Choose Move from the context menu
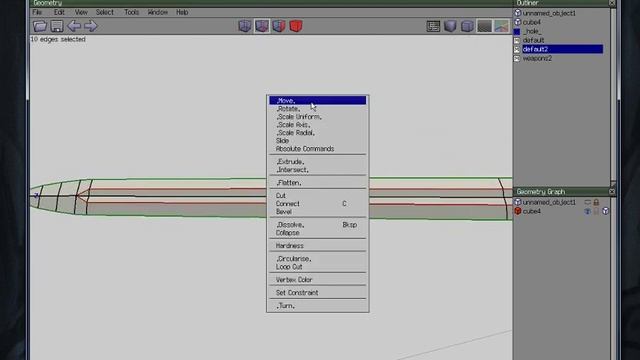The image size is (640, 360). (x=318, y=100)
